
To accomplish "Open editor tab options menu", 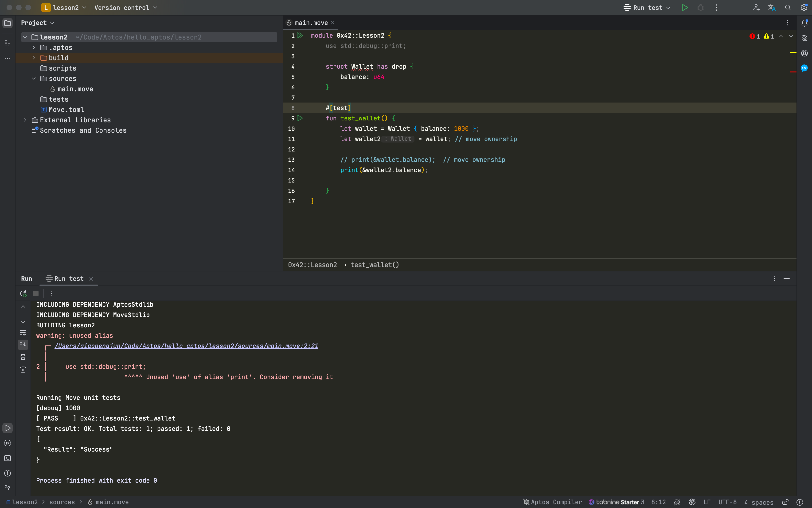I will [788, 23].
